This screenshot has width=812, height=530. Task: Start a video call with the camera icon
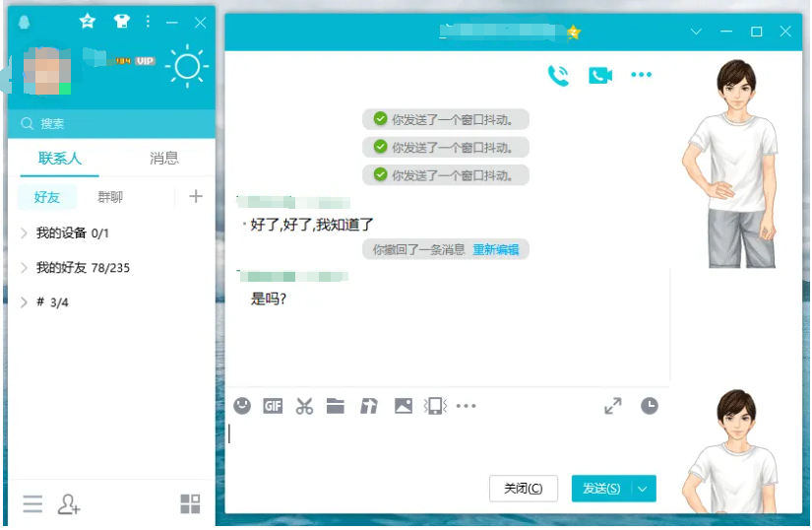coord(600,76)
